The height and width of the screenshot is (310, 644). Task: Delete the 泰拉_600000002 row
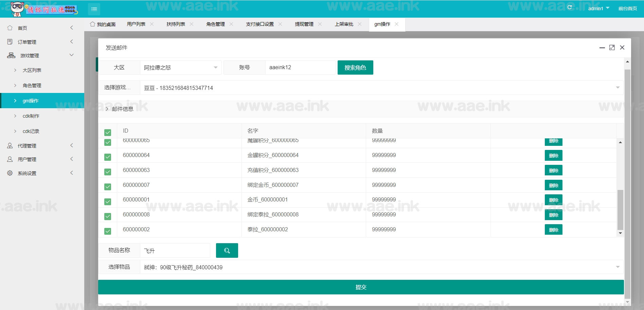point(554,230)
